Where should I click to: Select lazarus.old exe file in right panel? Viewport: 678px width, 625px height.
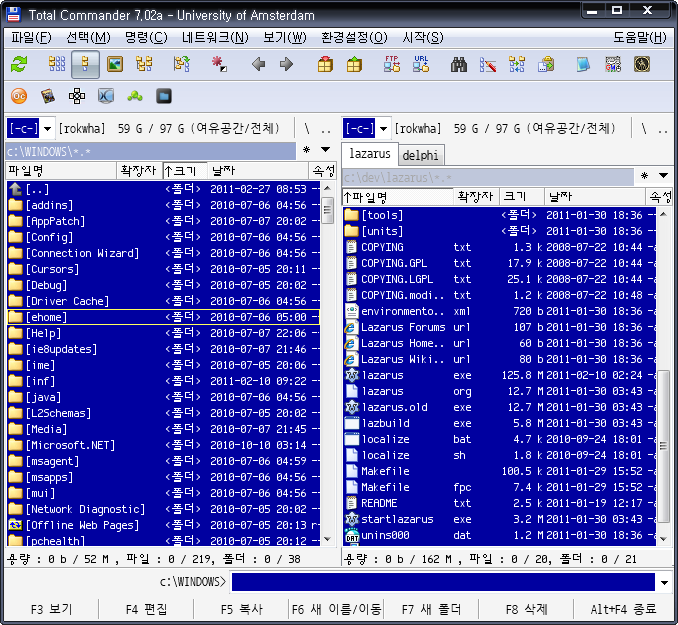coord(499,407)
